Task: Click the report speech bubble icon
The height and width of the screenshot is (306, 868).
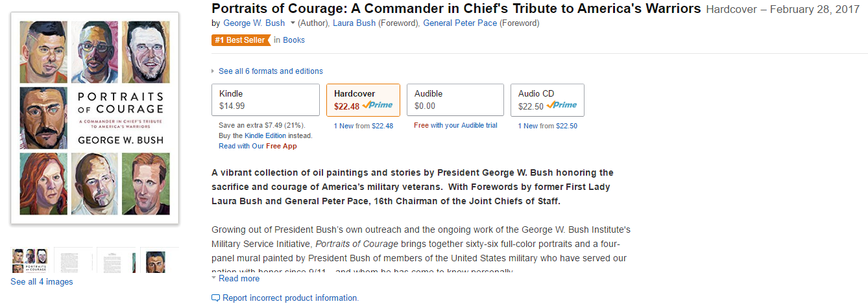Action: [x=215, y=298]
